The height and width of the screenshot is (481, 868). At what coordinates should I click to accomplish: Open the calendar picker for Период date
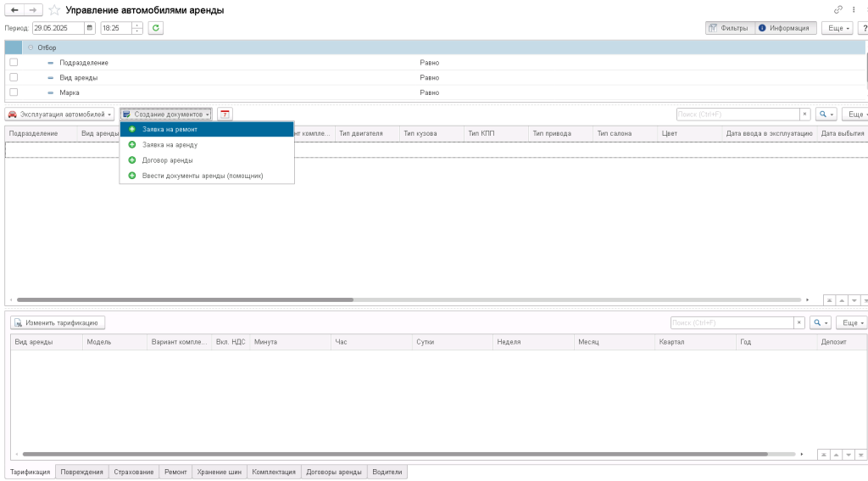coord(90,28)
